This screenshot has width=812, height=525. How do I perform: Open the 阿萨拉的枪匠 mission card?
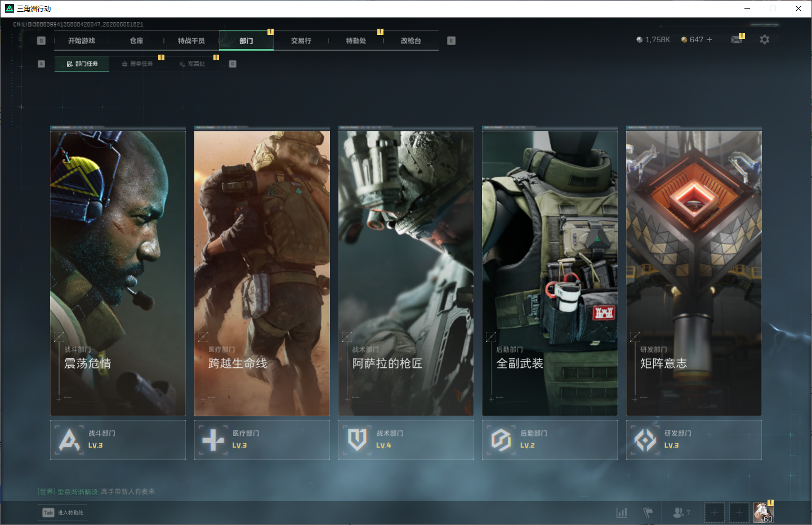[406, 272]
